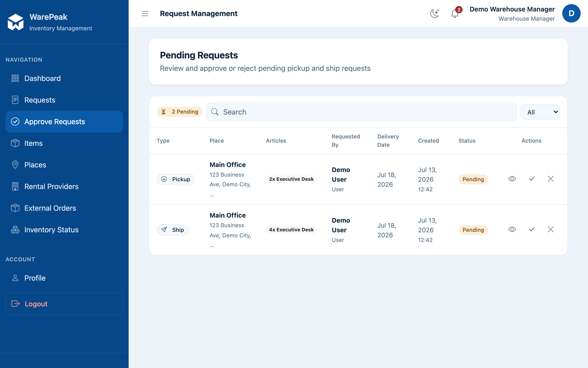Open Rental Providers page
This screenshot has height=368, width=588.
click(64, 187)
